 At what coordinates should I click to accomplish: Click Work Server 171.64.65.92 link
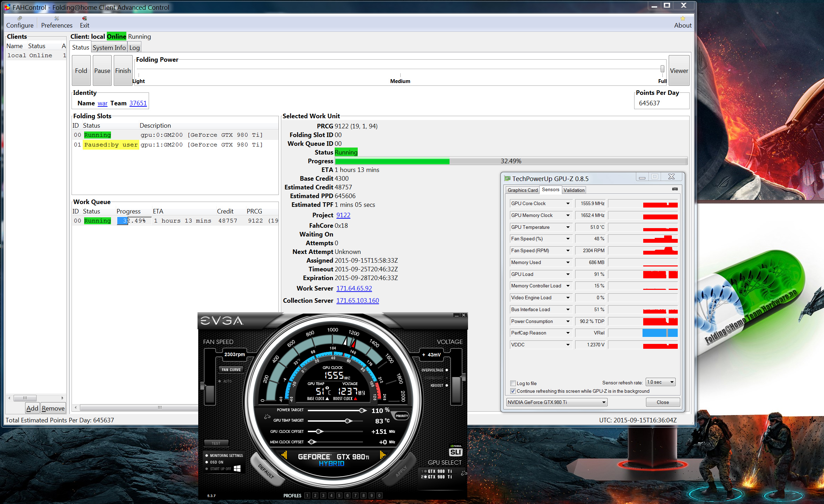354,288
